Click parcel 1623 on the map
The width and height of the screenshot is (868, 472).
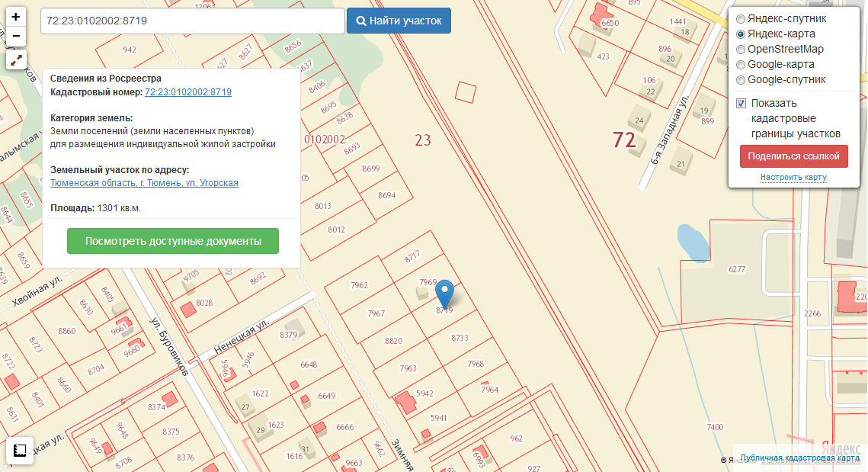pos(276,425)
